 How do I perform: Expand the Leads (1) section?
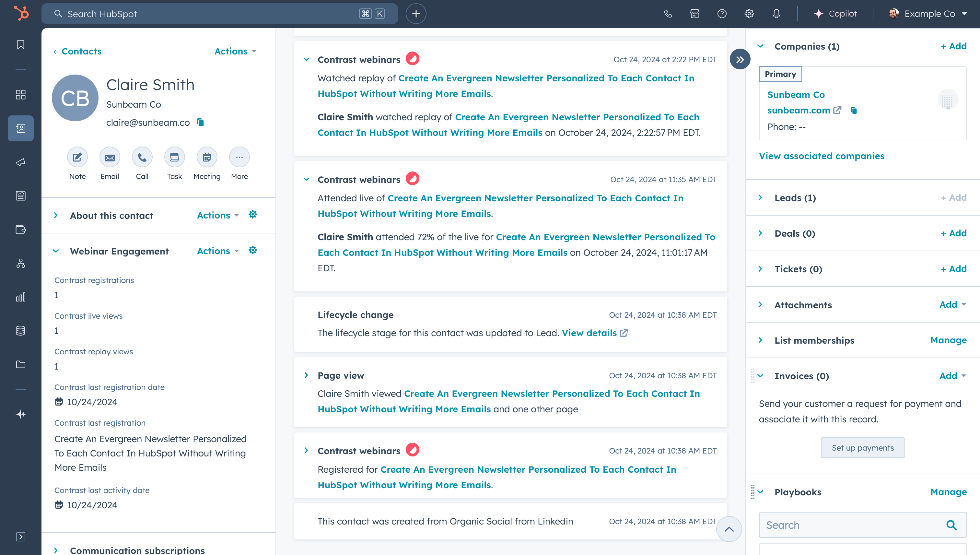pyautogui.click(x=760, y=197)
